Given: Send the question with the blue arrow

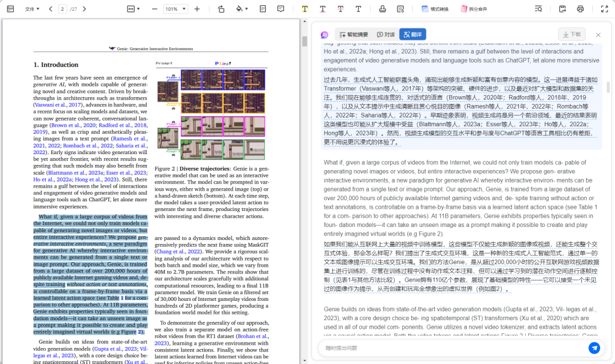Looking at the screenshot, I should point(594,348).
